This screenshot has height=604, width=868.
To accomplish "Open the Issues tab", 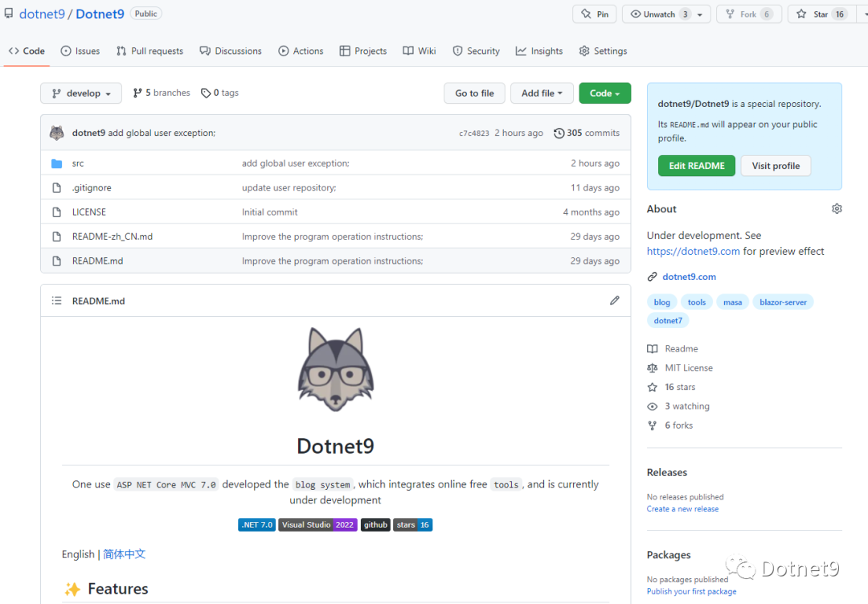I will (x=80, y=51).
